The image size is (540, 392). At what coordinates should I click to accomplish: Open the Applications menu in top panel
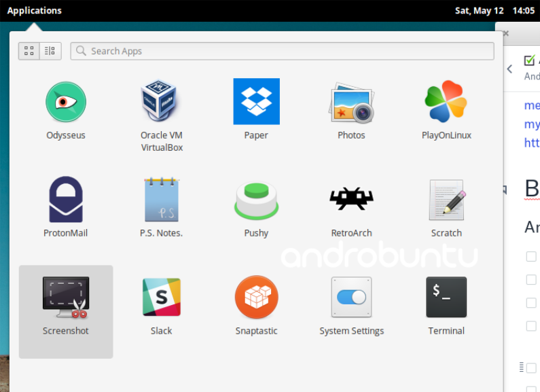click(35, 11)
